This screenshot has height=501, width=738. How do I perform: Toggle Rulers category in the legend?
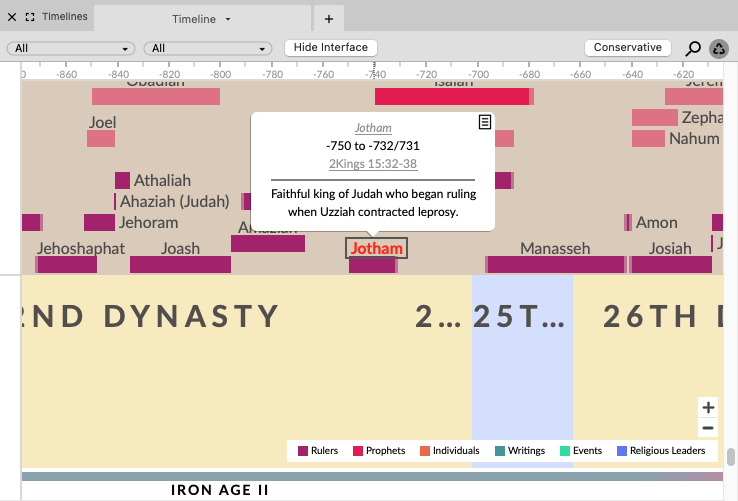[x=318, y=451]
